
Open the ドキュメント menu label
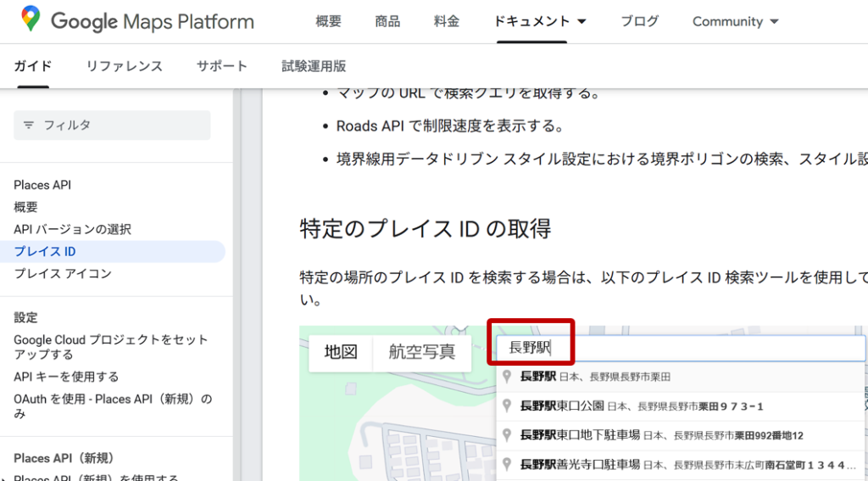[x=531, y=21]
